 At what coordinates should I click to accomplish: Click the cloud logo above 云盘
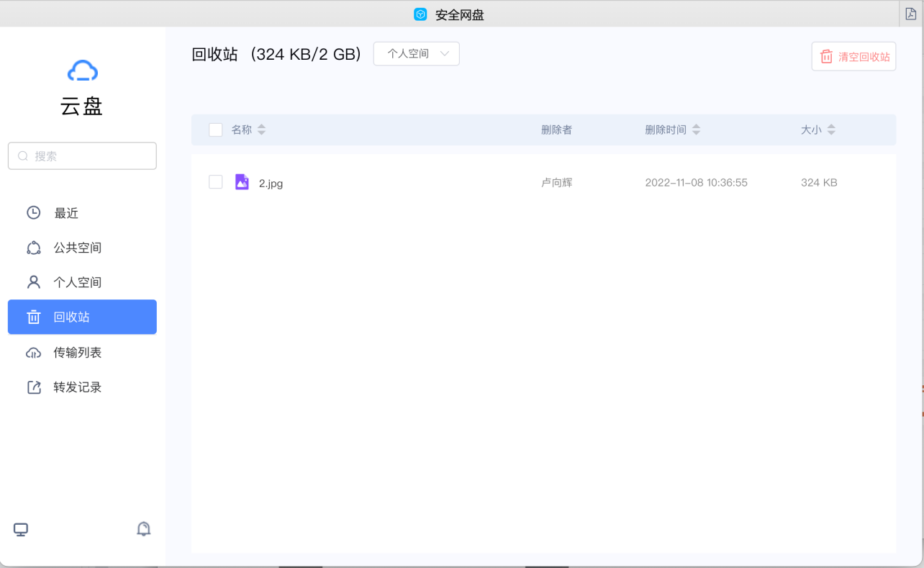(x=82, y=70)
